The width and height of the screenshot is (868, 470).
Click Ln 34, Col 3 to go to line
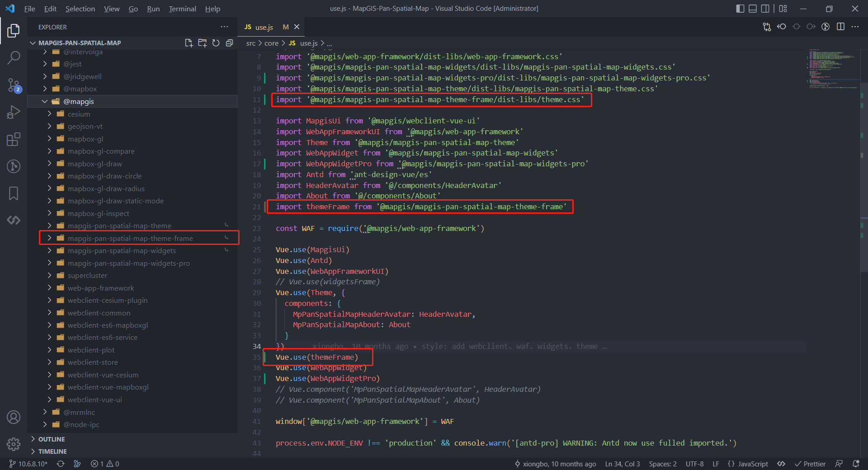(623, 464)
